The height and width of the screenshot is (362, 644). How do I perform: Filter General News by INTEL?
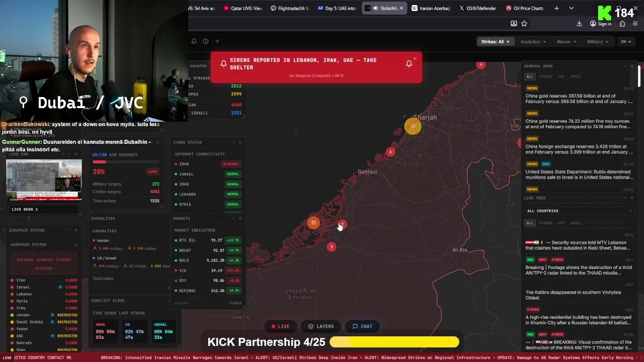(x=576, y=76)
